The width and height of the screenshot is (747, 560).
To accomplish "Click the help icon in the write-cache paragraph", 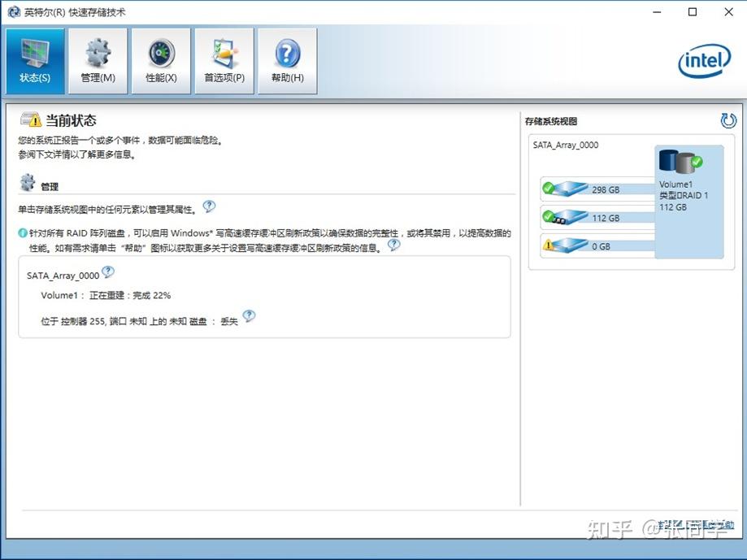I will coord(394,244).
